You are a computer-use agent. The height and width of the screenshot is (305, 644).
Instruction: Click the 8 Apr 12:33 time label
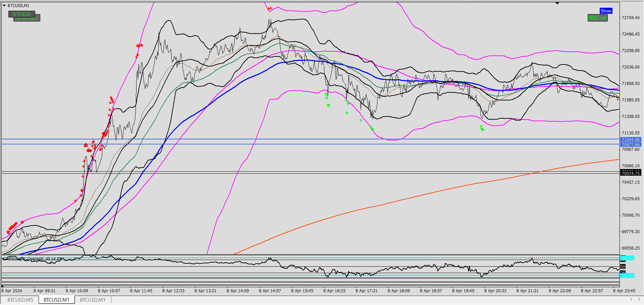[x=173, y=291]
